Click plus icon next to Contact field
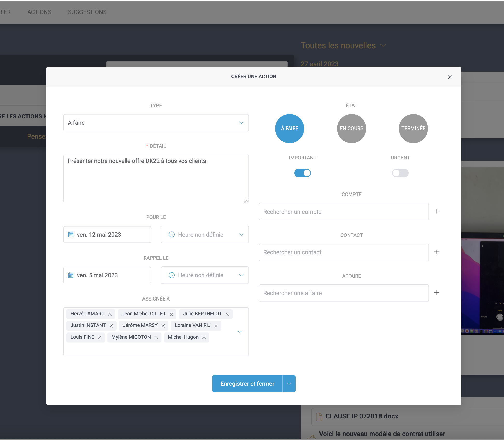Viewport: 504px width, 440px height. (437, 252)
